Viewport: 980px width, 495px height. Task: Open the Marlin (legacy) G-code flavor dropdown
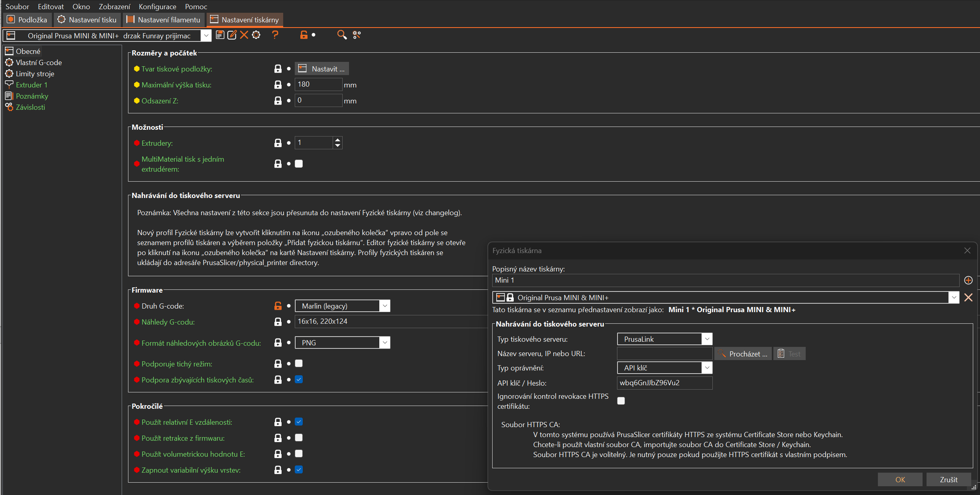pos(385,306)
